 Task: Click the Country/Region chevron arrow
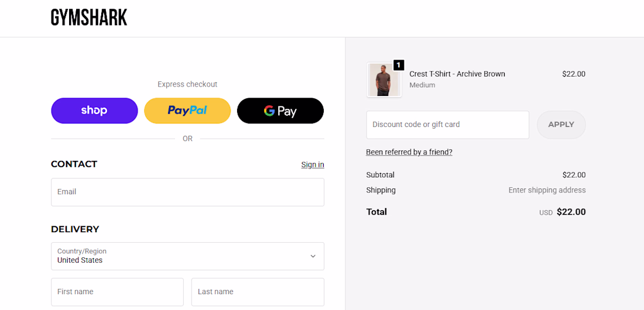[x=313, y=256]
